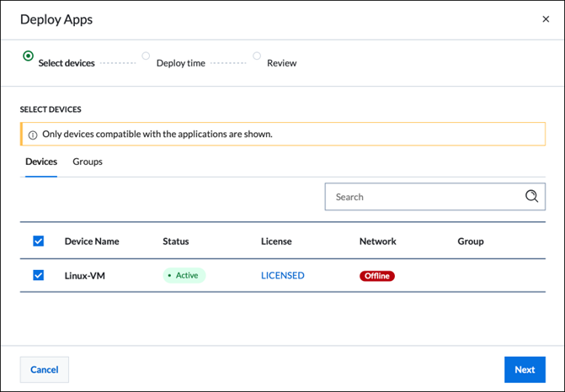Switch to the Devices tab
Image resolution: width=565 pixels, height=392 pixels.
coord(41,162)
